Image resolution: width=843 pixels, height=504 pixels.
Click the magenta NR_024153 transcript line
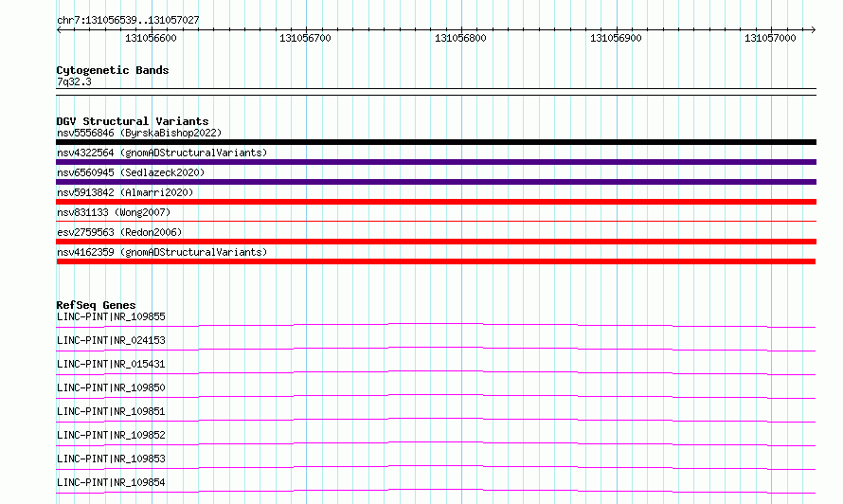point(436,348)
